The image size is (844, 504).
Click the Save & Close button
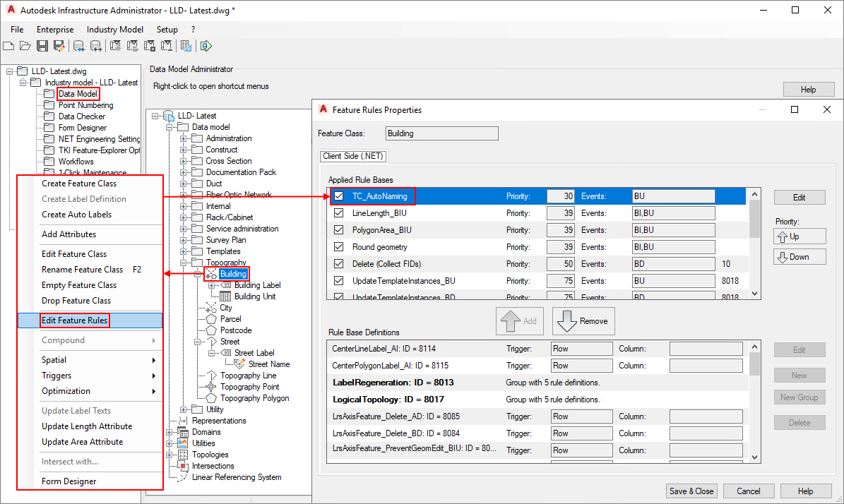[691, 491]
